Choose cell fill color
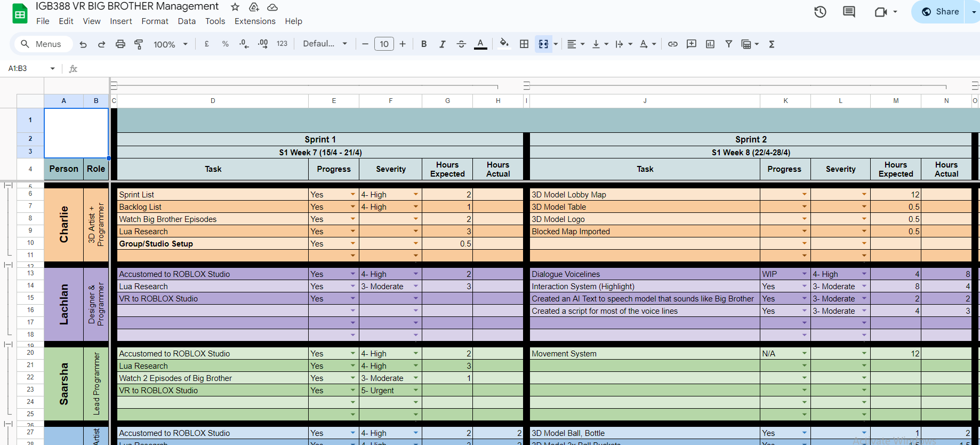The height and width of the screenshot is (445, 980). (504, 44)
